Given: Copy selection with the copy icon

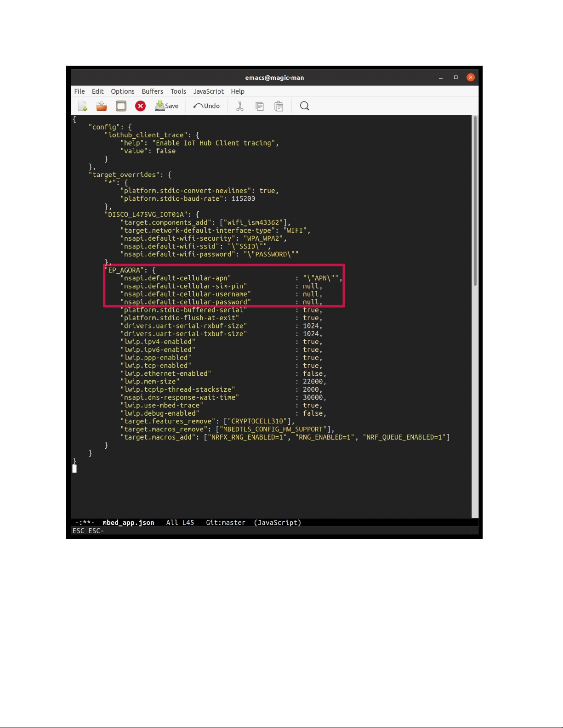Looking at the screenshot, I should 260,106.
